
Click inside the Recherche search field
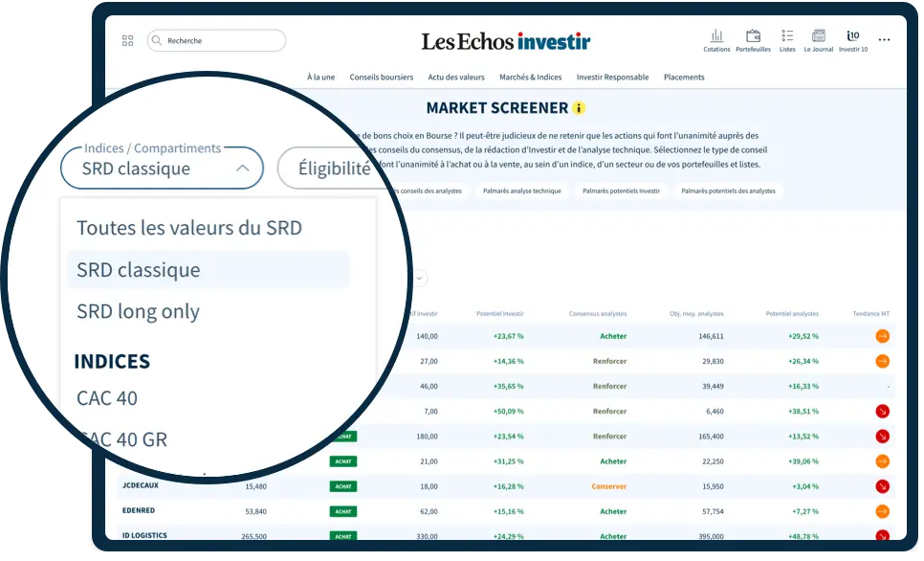[x=215, y=40]
